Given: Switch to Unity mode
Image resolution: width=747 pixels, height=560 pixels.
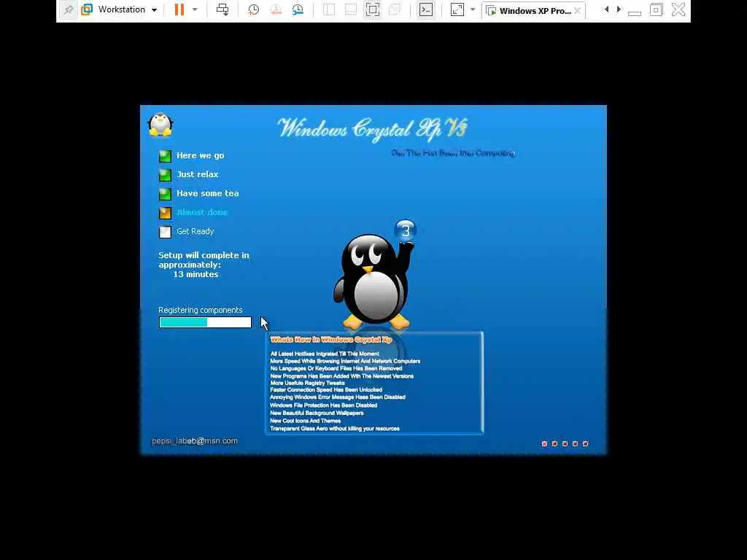Looking at the screenshot, I should [x=395, y=9].
